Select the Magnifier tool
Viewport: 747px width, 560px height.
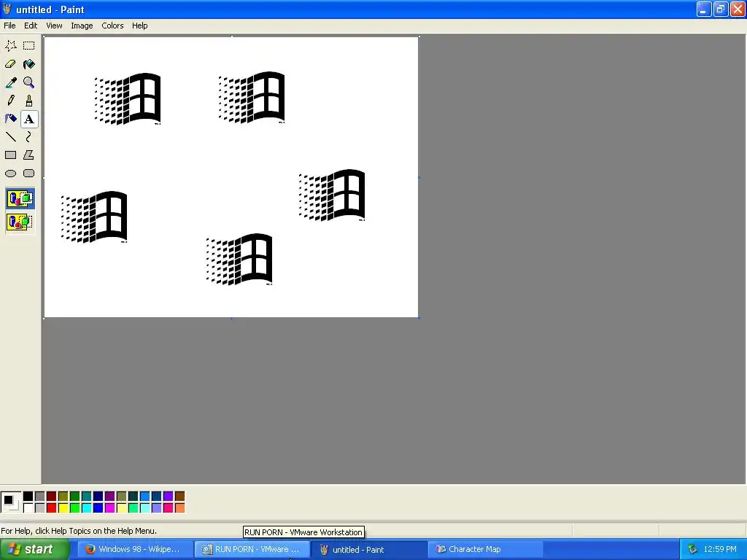point(29,82)
